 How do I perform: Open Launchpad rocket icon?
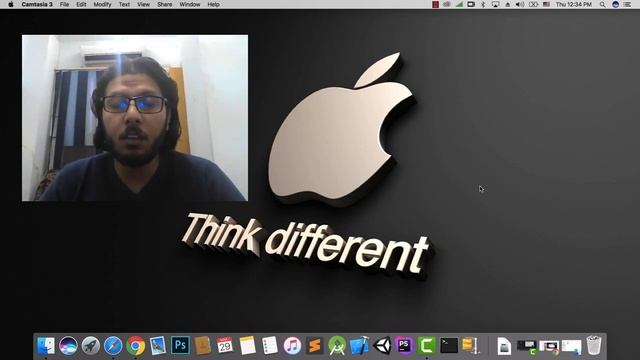pos(91,346)
